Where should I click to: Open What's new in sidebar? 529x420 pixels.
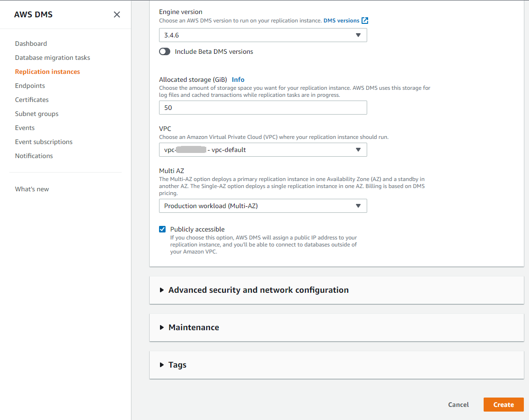[32, 189]
